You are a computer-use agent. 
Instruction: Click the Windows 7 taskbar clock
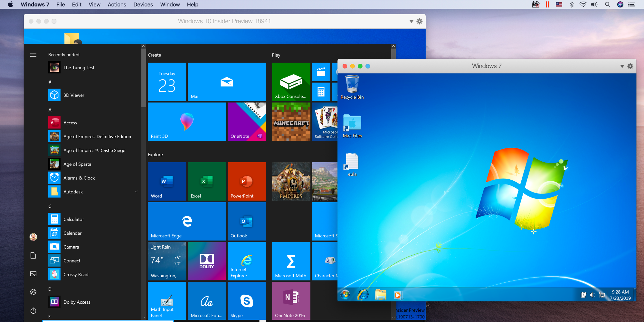(x=620, y=295)
